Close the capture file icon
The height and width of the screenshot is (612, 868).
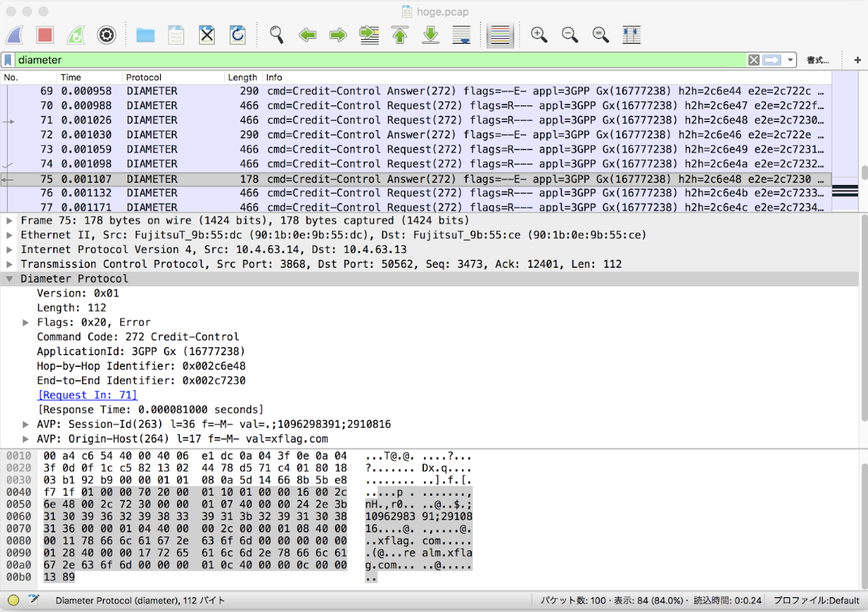(x=207, y=35)
